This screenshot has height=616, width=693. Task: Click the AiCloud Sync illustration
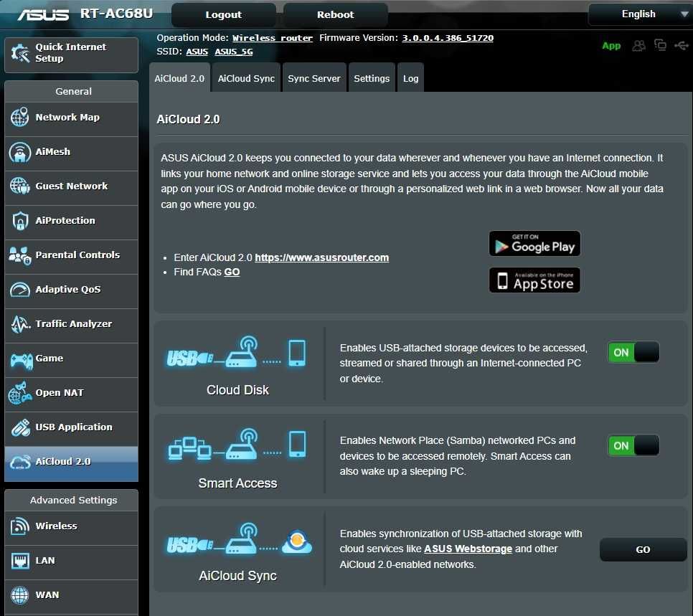(239, 539)
